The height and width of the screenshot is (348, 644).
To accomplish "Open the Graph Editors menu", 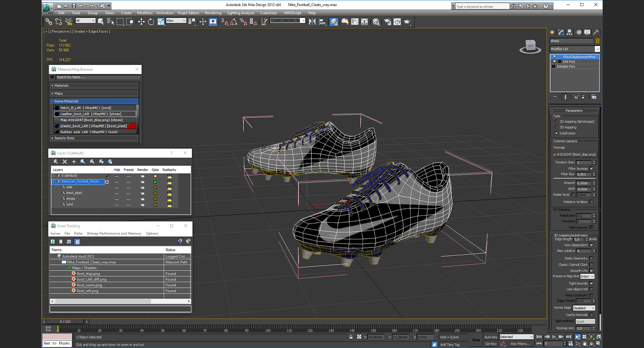I will tap(188, 13).
